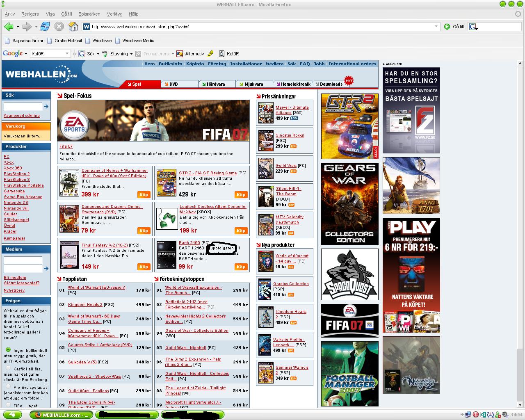Image resolution: width=525 pixels, height=420 pixels.
Task: Click Köp button for Company of Heroes
Action: [x=144, y=195]
